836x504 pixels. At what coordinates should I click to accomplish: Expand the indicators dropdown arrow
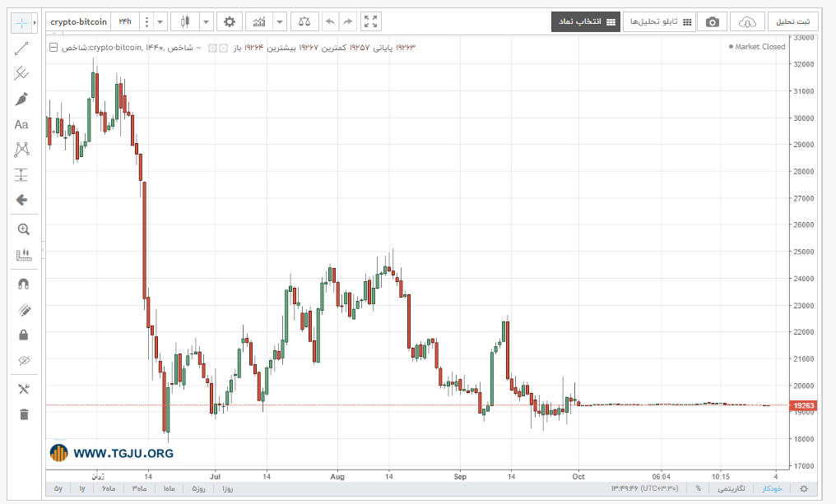tap(280, 22)
